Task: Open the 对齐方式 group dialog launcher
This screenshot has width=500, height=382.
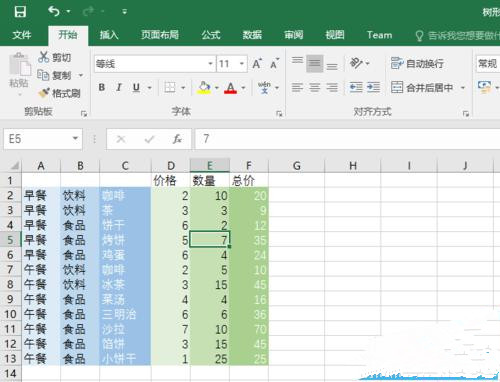Action: 466,114
